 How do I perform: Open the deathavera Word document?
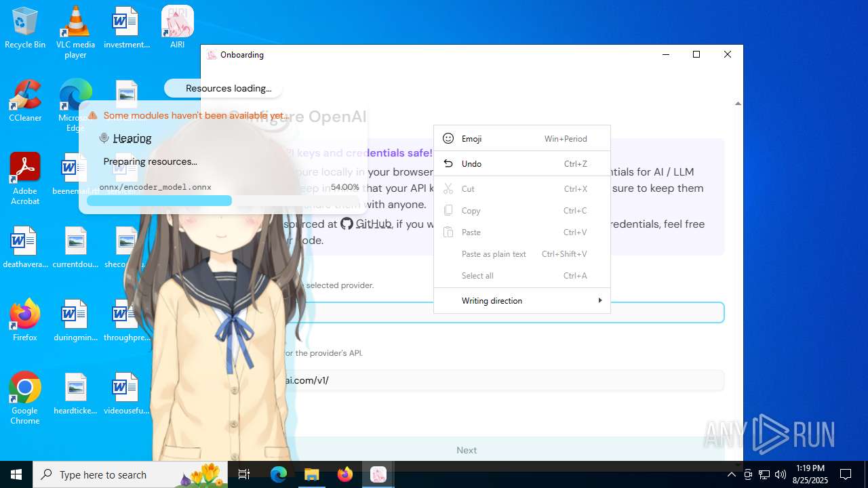coord(25,248)
